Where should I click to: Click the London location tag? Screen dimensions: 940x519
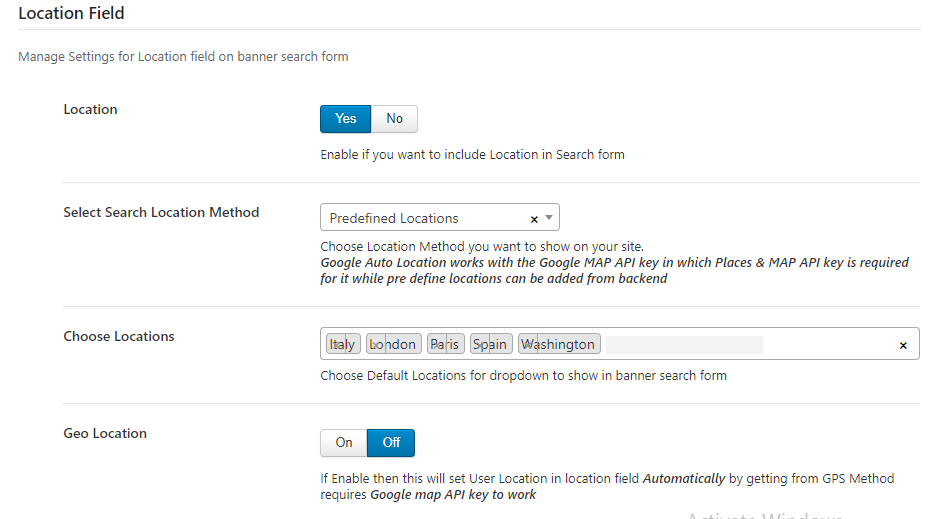pos(392,344)
